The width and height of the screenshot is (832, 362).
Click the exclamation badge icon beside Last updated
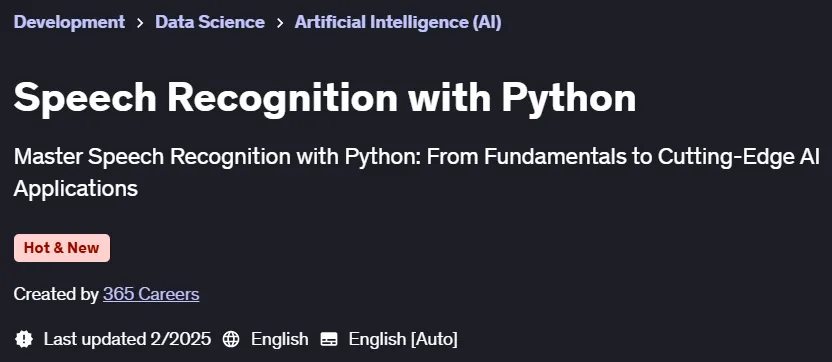(x=24, y=339)
